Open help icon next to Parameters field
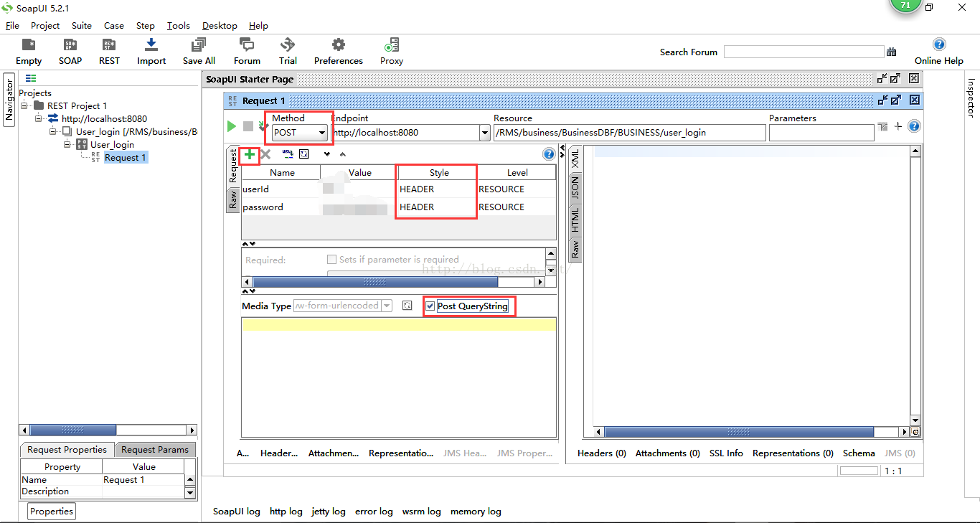This screenshot has height=523, width=980. (x=914, y=126)
